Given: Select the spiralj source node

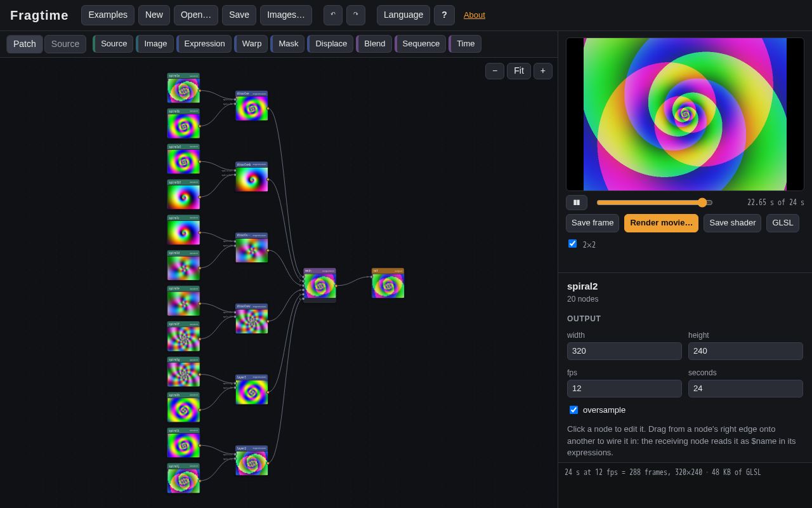Looking at the screenshot, I should click(x=183, y=478).
